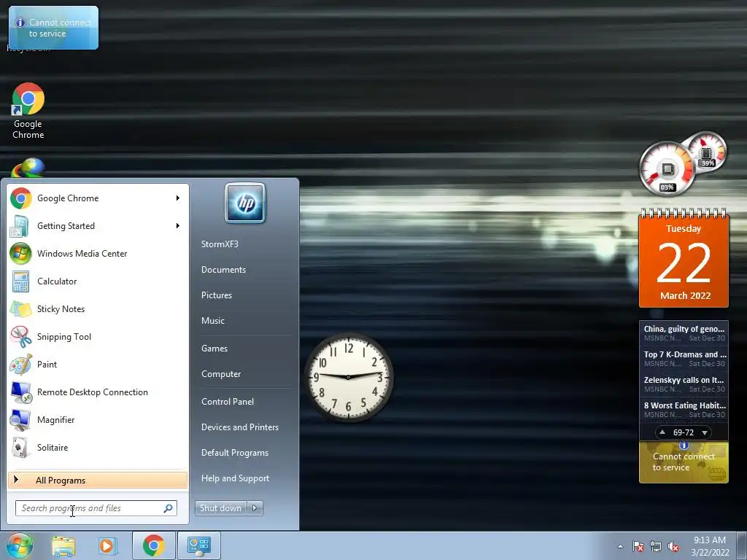Open the Pictures library

coord(216,295)
